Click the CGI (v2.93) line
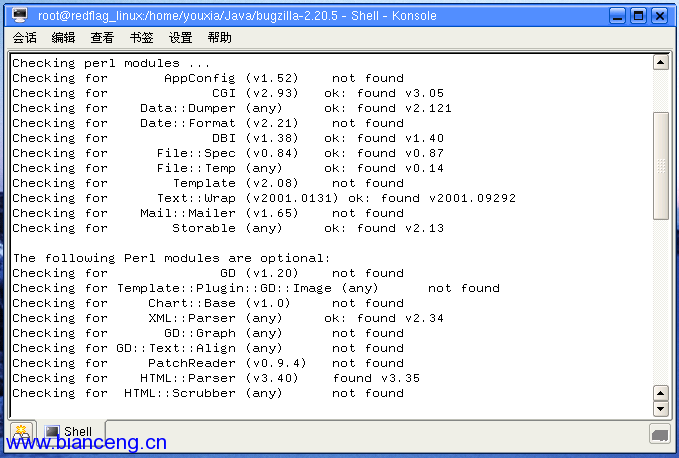679x458 pixels. pos(228,93)
